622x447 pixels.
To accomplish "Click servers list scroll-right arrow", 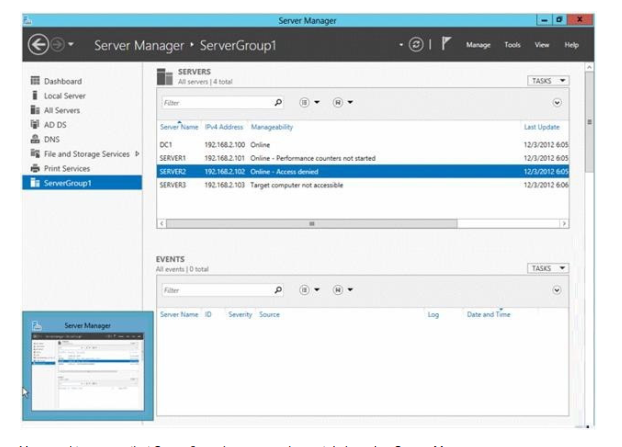I will [564, 224].
